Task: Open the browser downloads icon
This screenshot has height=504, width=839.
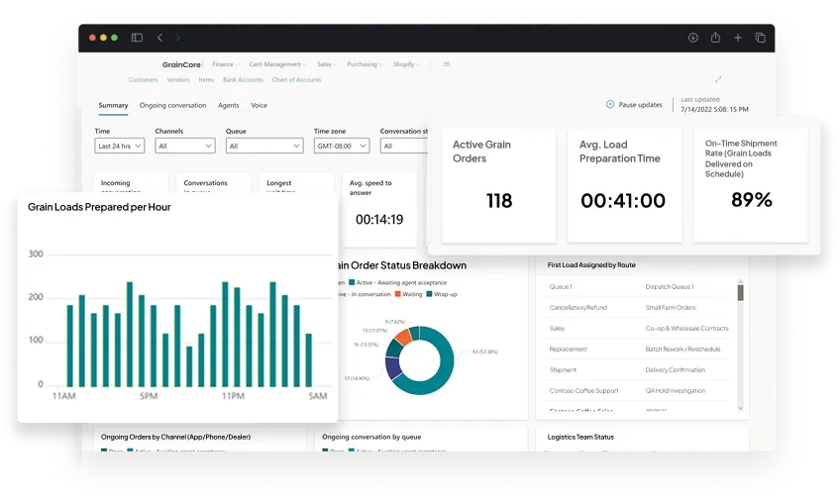Action: (693, 38)
